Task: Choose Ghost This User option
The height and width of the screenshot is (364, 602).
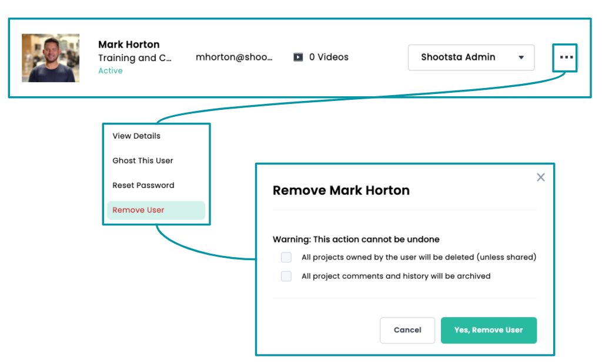Action: tap(143, 160)
